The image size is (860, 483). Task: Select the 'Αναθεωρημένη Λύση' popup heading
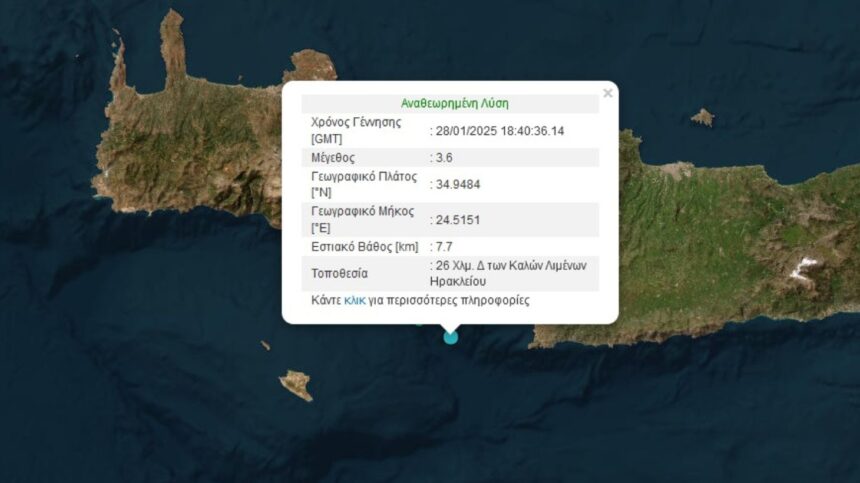coord(455,103)
